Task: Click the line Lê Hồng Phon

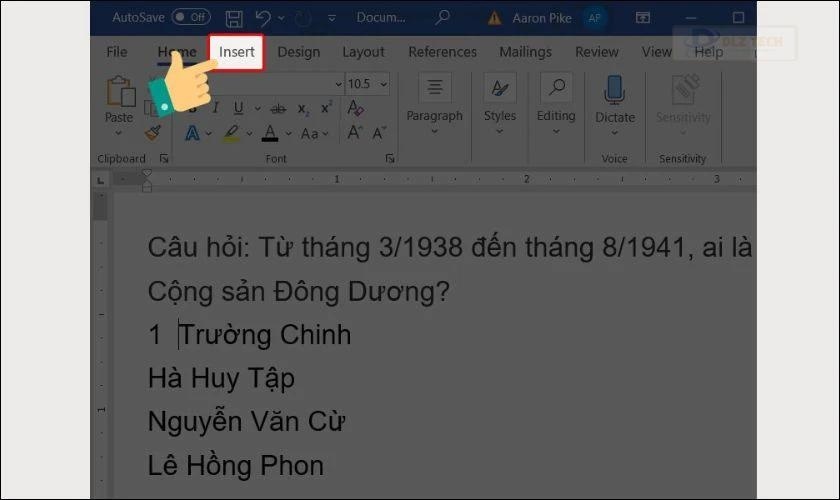Action: (x=236, y=465)
